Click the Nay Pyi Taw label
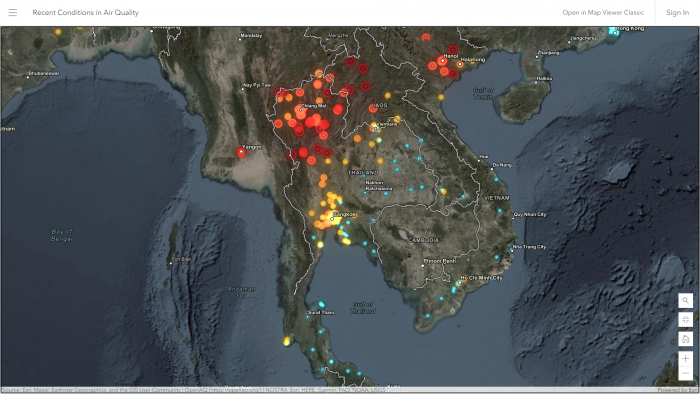The height and width of the screenshot is (394, 700). point(258,85)
